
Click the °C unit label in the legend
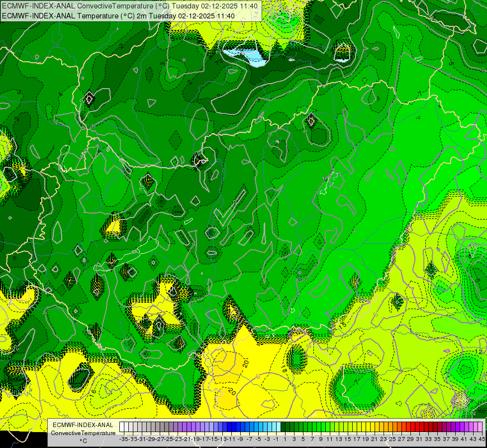tap(83, 441)
